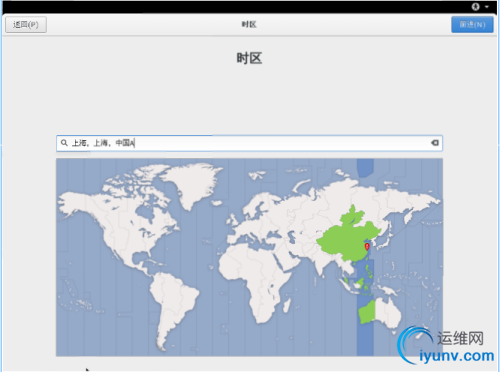Click on Greenland on the world map
This screenshot has height=372, width=500.
(192, 182)
